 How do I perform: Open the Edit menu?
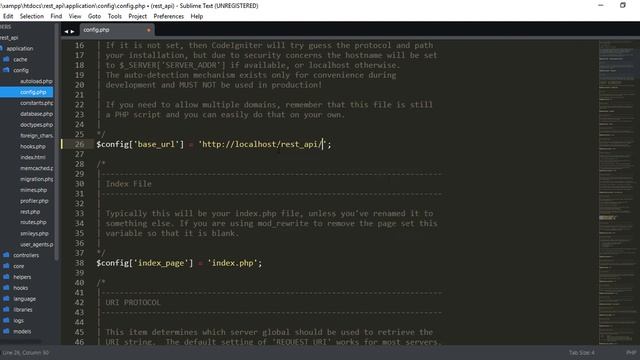(x=8, y=16)
